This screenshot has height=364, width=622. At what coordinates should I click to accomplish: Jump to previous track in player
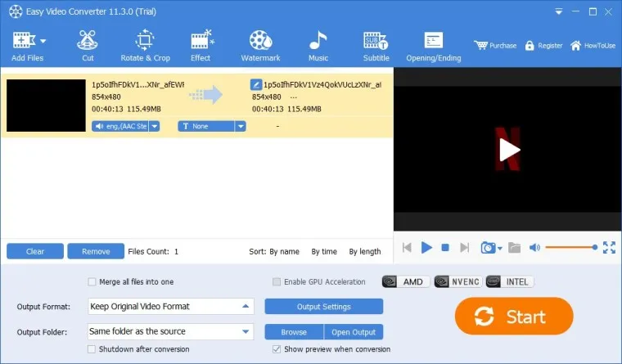point(407,248)
